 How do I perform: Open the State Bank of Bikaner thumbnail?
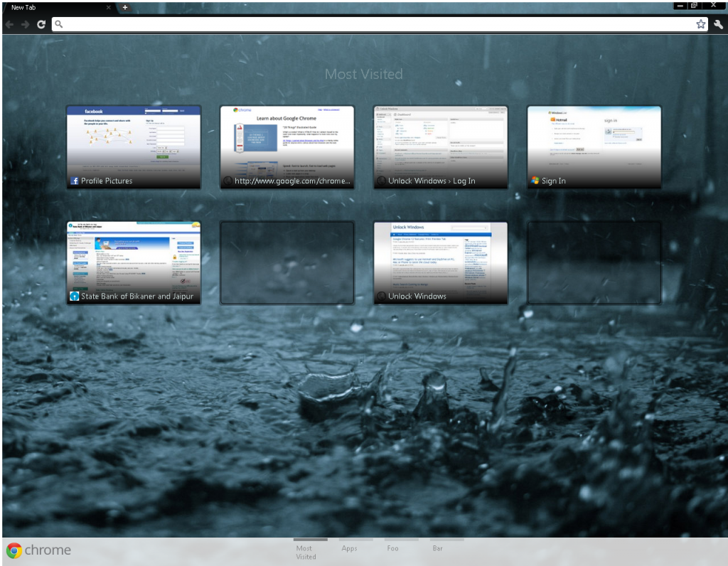pos(134,263)
